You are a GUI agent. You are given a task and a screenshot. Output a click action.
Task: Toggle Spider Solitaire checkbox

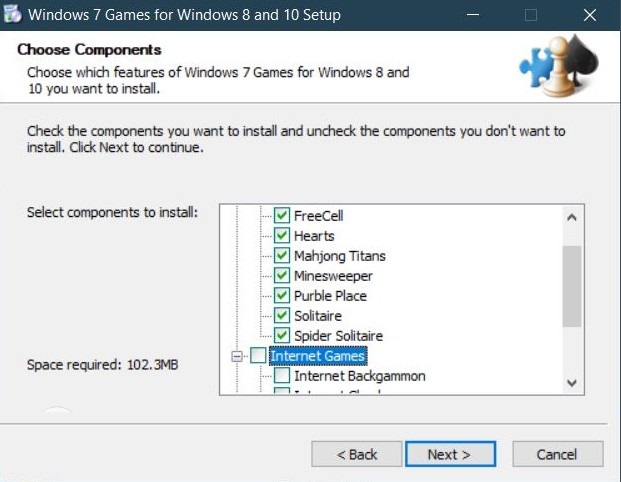pos(282,336)
